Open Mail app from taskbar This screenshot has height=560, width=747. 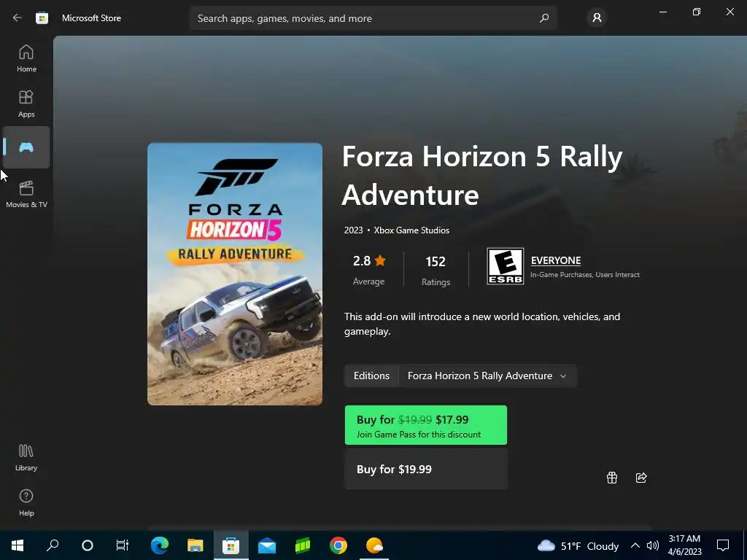click(267, 545)
